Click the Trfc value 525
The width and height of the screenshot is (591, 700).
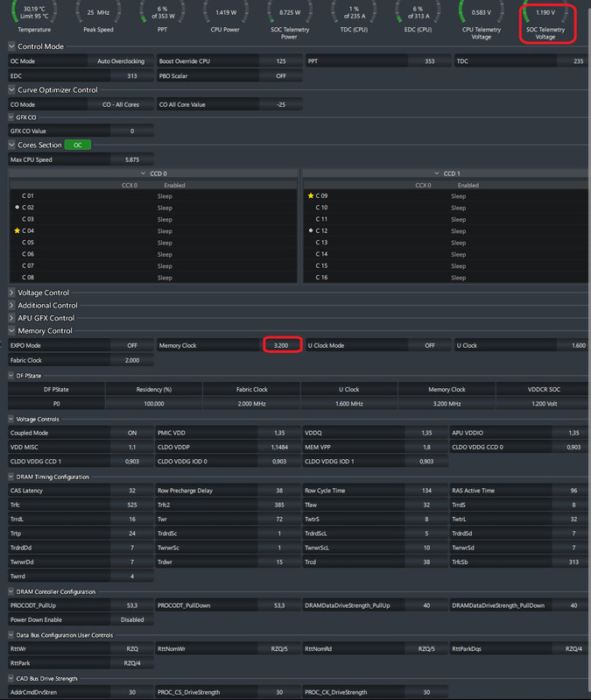coord(132,505)
